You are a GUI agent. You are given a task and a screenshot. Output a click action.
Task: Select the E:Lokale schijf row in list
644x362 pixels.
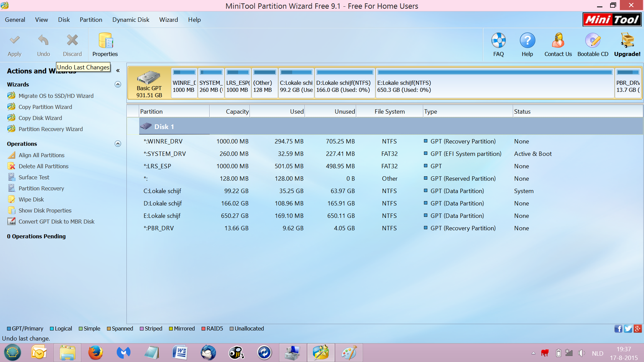391,216
